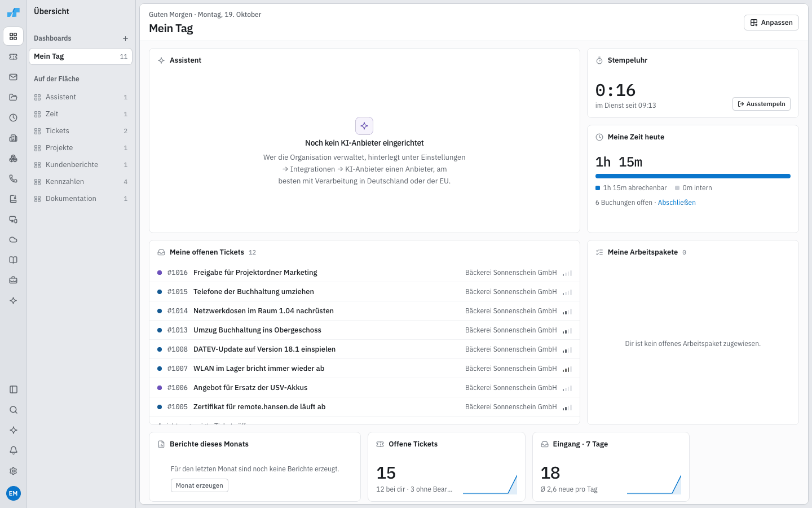Select the sparkle icon directly below the briefcase
This screenshot has height=508, width=812.
[x=14, y=301]
